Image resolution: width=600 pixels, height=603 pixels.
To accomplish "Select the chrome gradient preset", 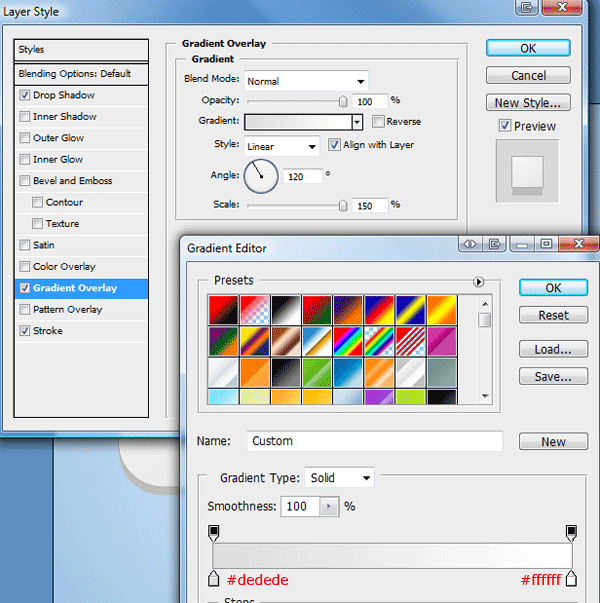I will tap(317, 341).
